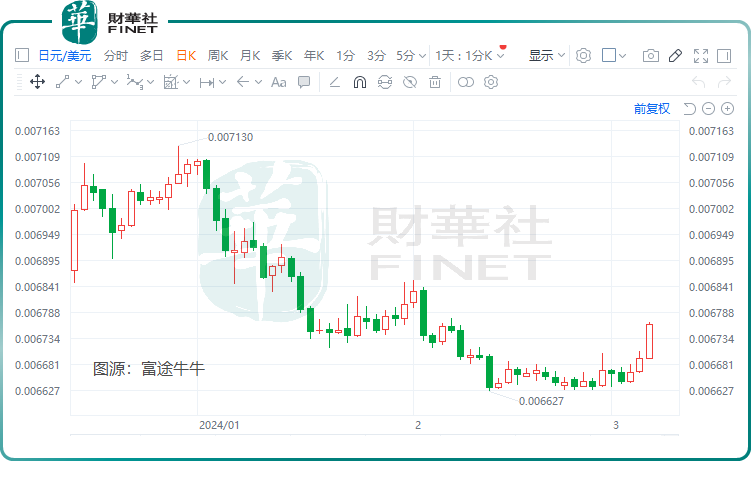Viewport: 751px width, 481px height.
Task: Select the move crosshair tool
Action: pyautogui.click(x=37, y=82)
